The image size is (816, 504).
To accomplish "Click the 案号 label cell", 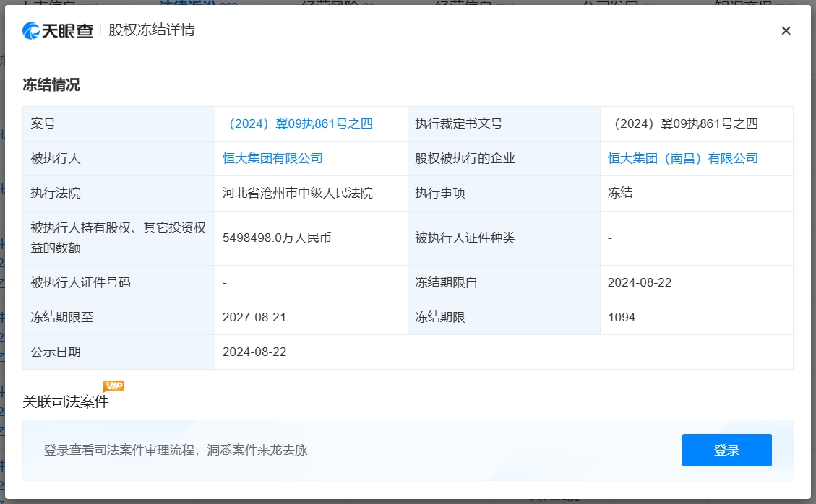I will pyautogui.click(x=119, y=123).
